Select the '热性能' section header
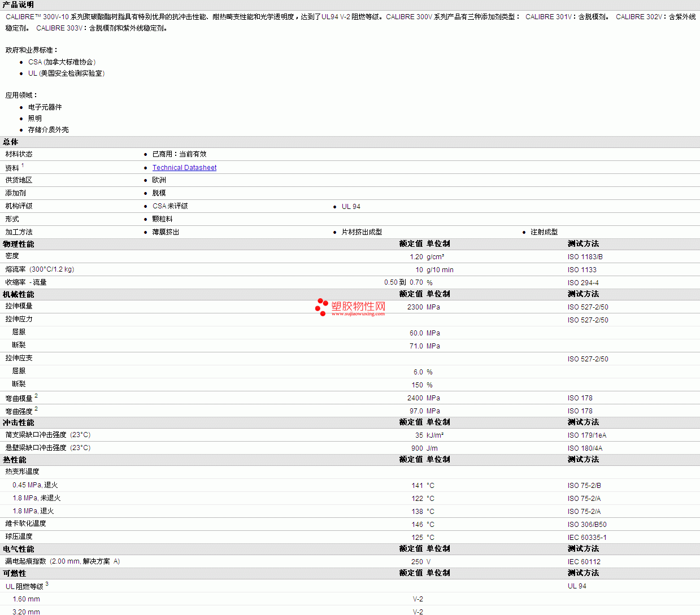700x615 pixels. click(x=15, y=460)
